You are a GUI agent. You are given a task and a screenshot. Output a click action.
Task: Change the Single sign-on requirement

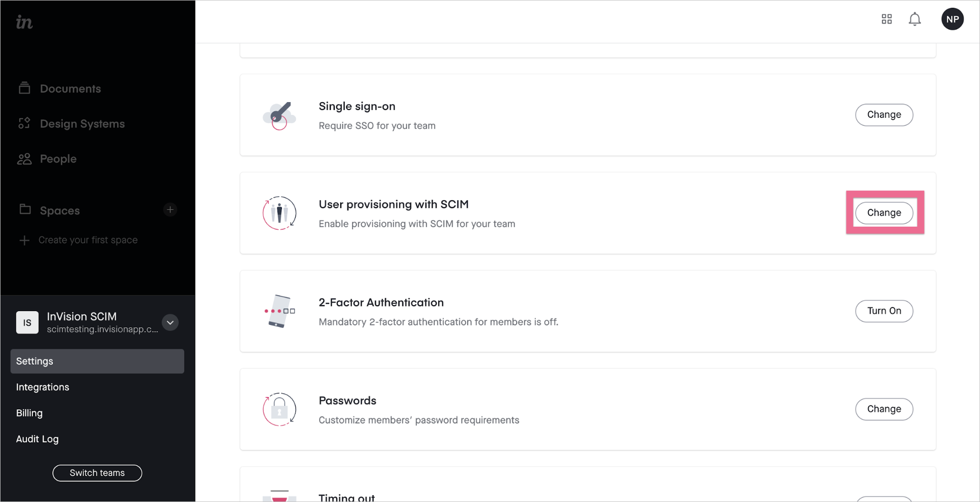(884, 114)
